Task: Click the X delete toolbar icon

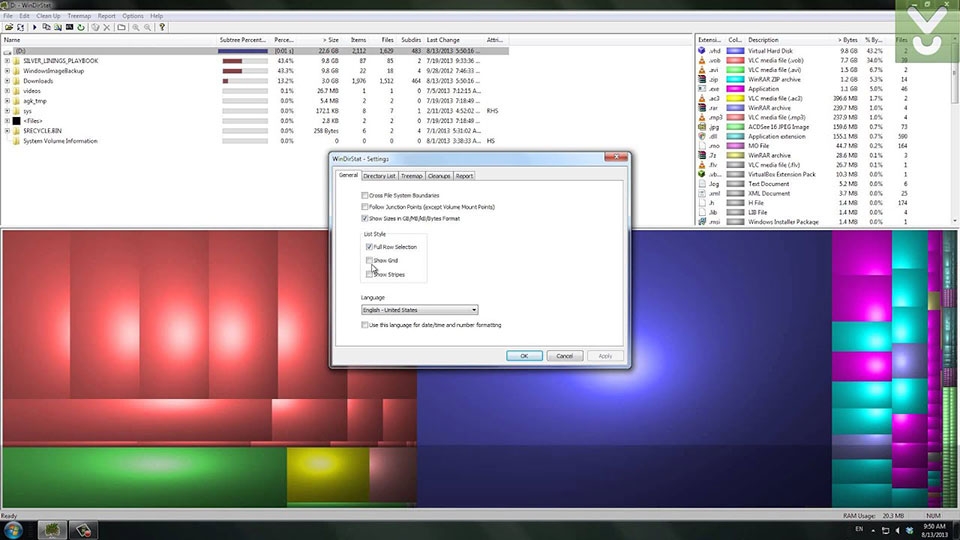Action: [x=107, y=28]
